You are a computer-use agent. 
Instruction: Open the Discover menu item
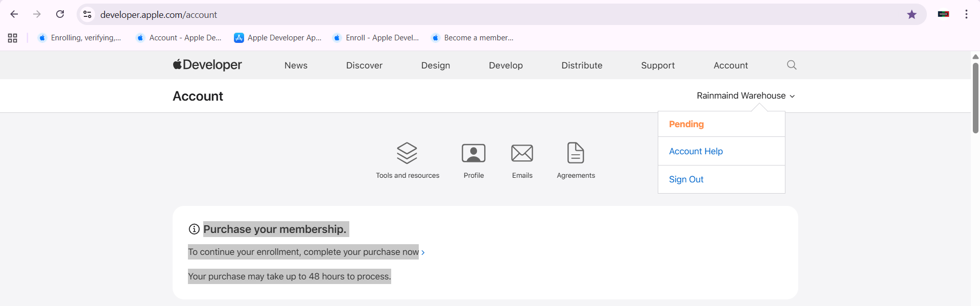[x=364, y=65]
